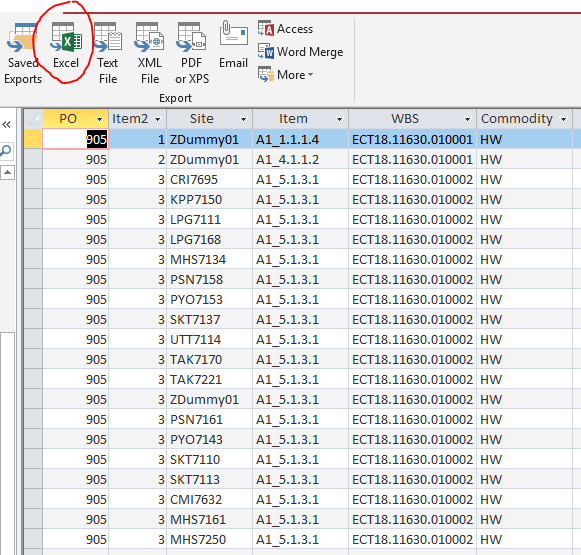Click the CRI7695 site cell
The width and height of the screenshot is (581, 555).
[x=210, y=180]
